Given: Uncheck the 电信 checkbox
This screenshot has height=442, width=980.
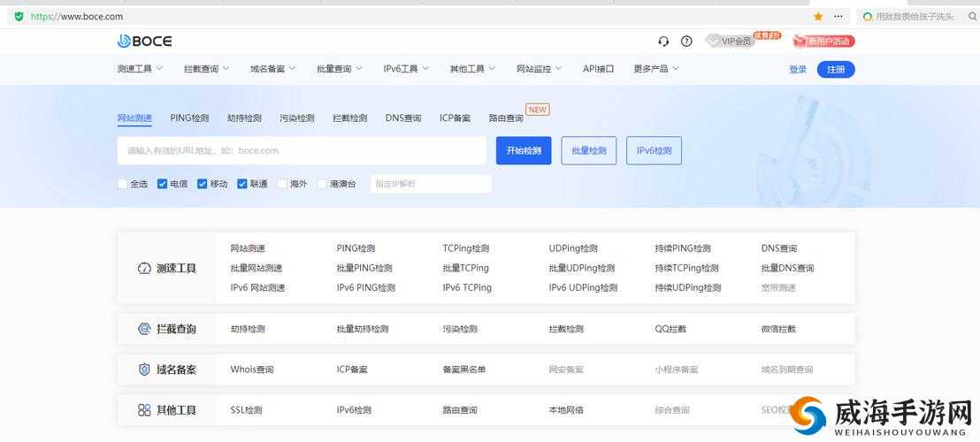Looking at the screenshot, I should [x=162, y=184].
